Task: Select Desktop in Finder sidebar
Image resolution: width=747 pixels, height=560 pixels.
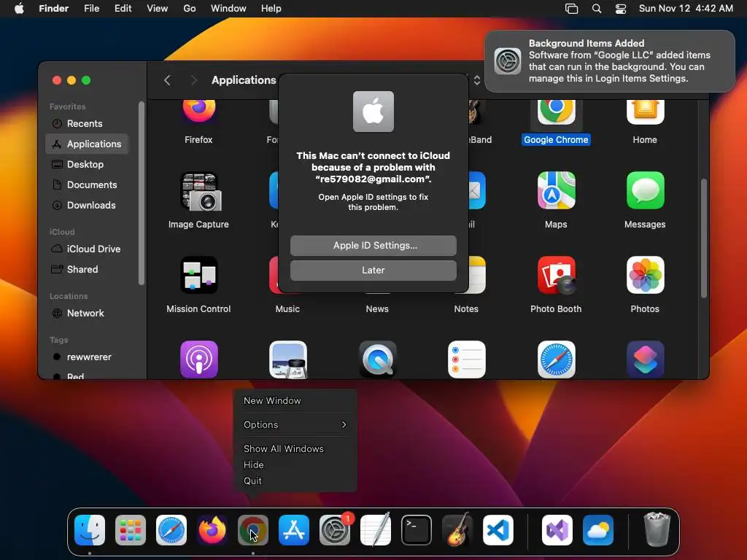Action: pyautogui.click(x=87, y=164)
